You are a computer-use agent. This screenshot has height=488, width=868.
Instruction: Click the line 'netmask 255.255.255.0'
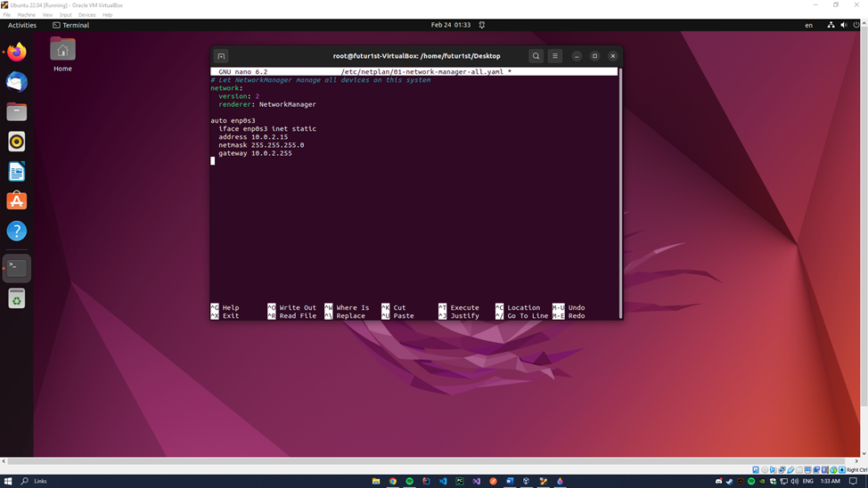pos(261,145)
